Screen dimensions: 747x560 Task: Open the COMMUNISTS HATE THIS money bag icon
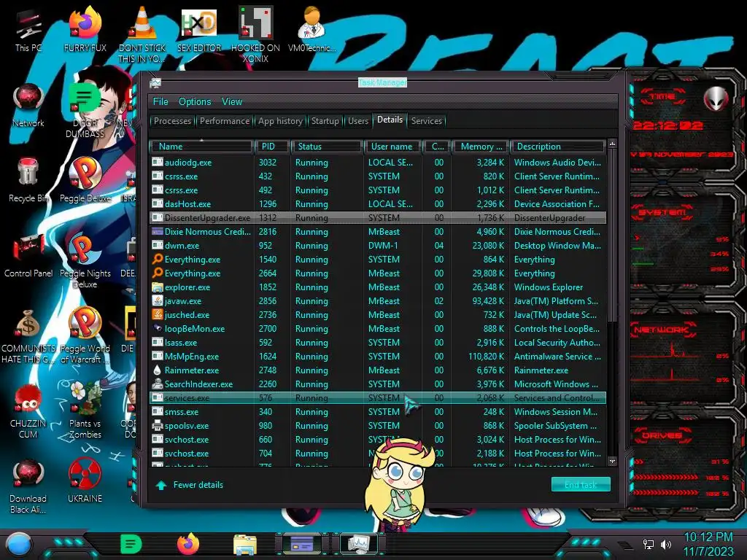pyautogui.click(x=28, y=336)
